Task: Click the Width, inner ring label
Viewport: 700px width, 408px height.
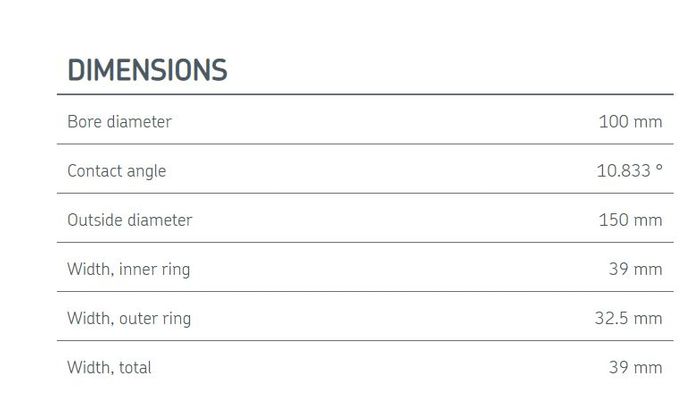Action: [128, 269]
